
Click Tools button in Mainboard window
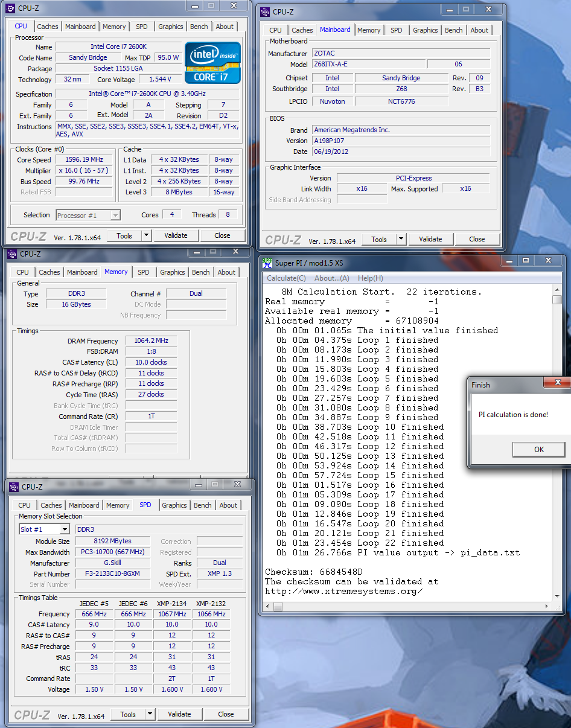click(379, 239)
